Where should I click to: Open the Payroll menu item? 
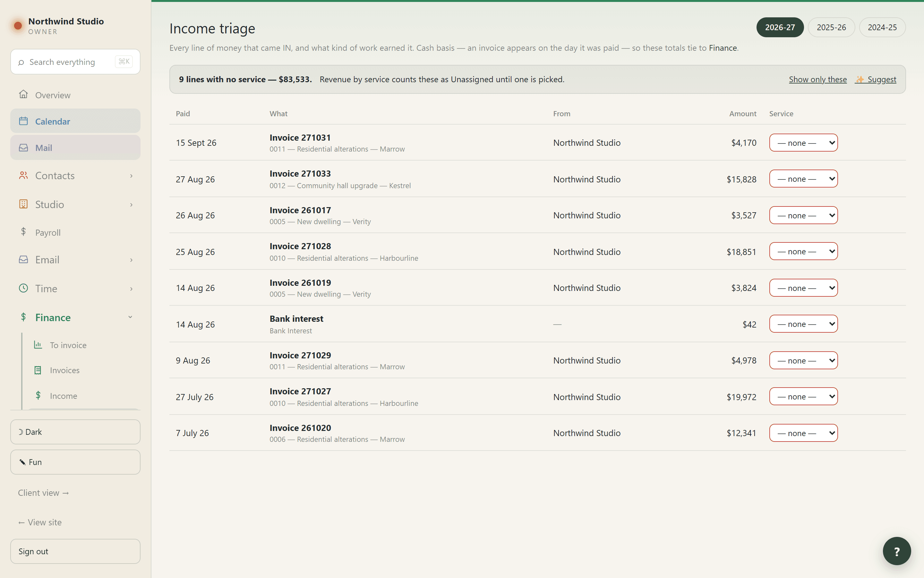[x=75, y=232]
